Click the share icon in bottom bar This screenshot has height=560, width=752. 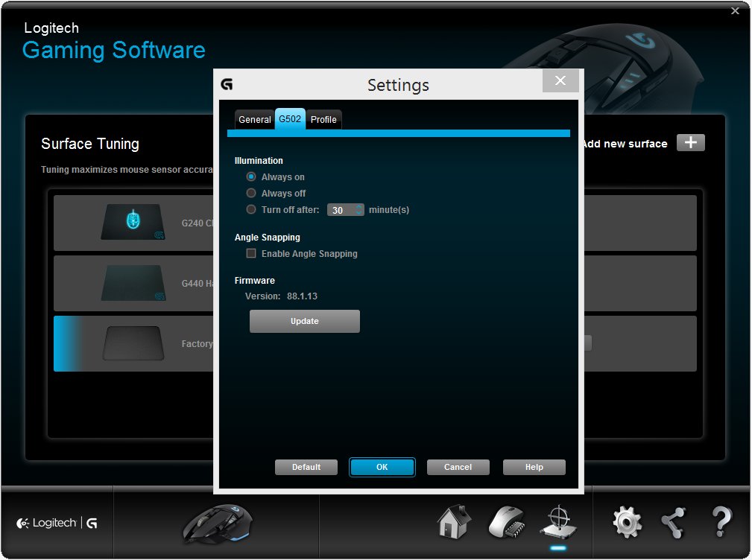(673, 522)
